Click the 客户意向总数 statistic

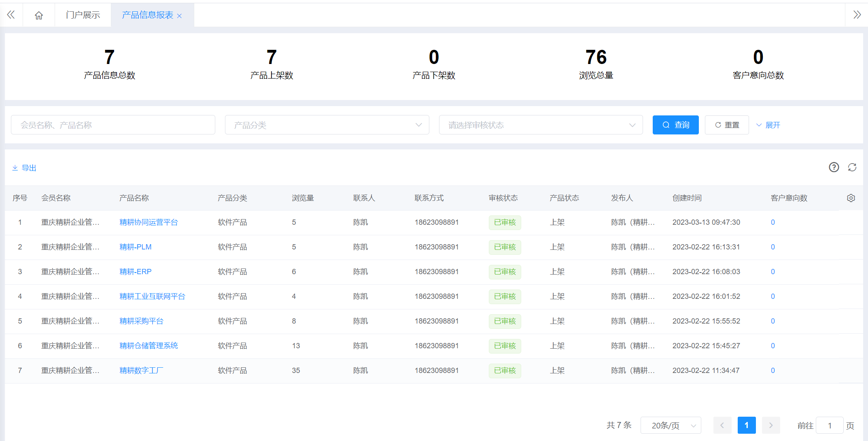tap(758, 64)
